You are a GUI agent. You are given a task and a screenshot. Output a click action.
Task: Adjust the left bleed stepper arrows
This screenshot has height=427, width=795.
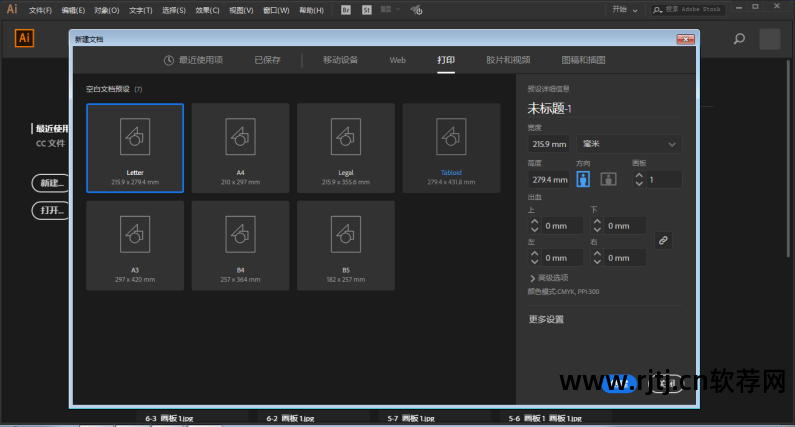tap(534, 258)
